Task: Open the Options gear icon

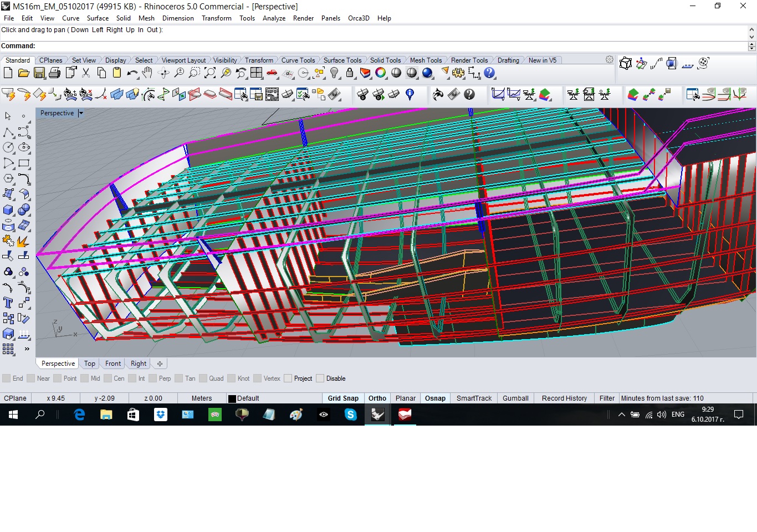Action: pos(458,73)
